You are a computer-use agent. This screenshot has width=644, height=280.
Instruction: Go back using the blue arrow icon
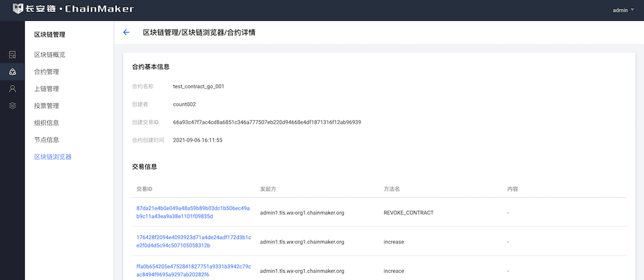(x=126, y=33)
